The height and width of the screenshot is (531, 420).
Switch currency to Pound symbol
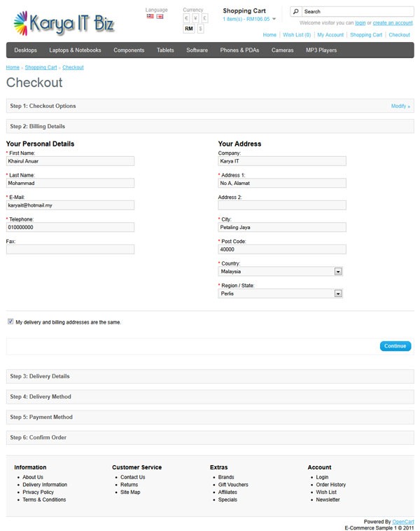[204, 18]
